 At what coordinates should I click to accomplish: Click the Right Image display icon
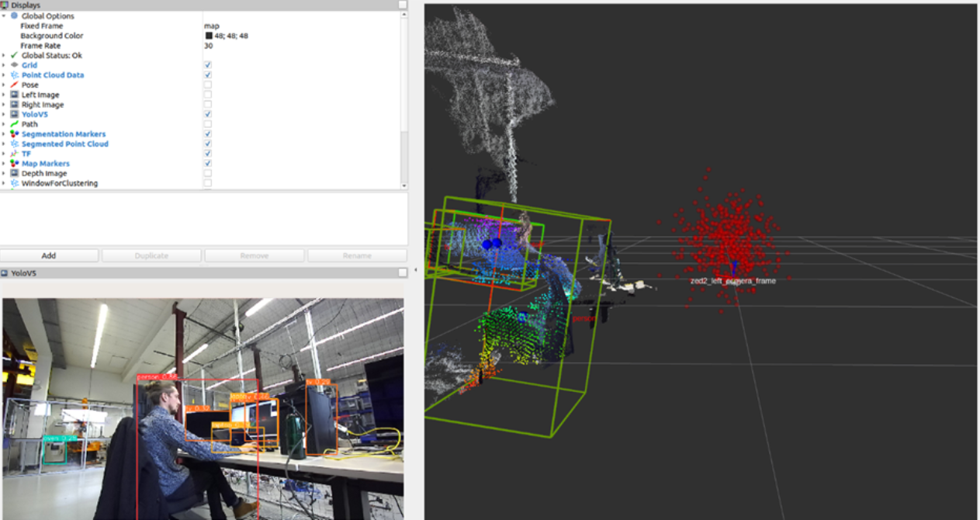pyautogui.click(x=14, y=105)
